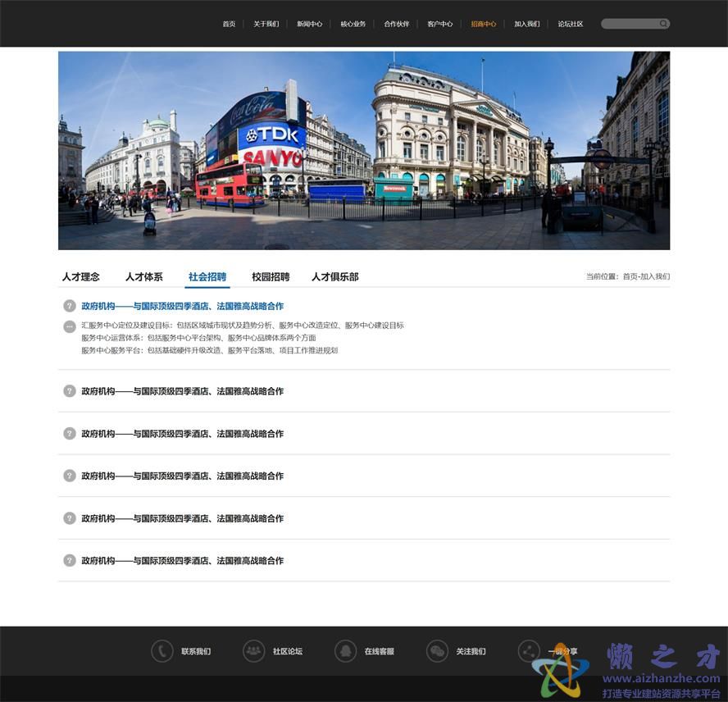The height and width of the screenshot is (702, 728).
Task: Click inside the header search box
Action: coord(630,24)
